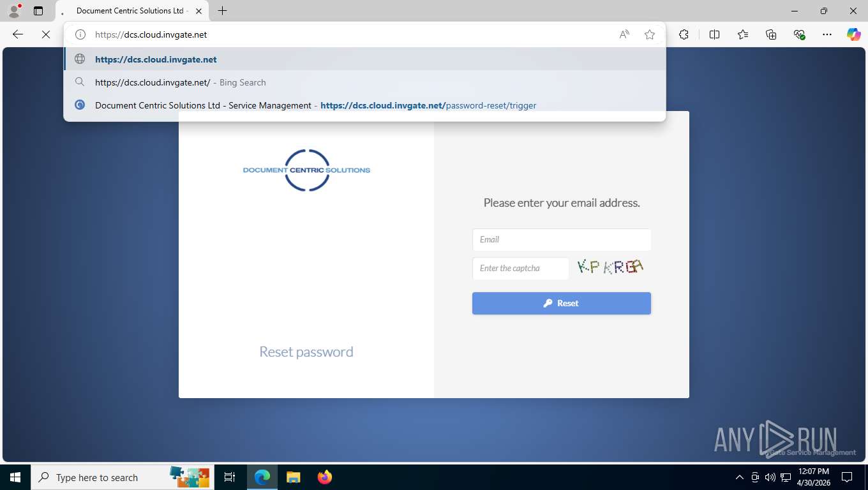This screenshot has height=490, width=868.
Task: Open the network status icon
Action: click(786, 477)
